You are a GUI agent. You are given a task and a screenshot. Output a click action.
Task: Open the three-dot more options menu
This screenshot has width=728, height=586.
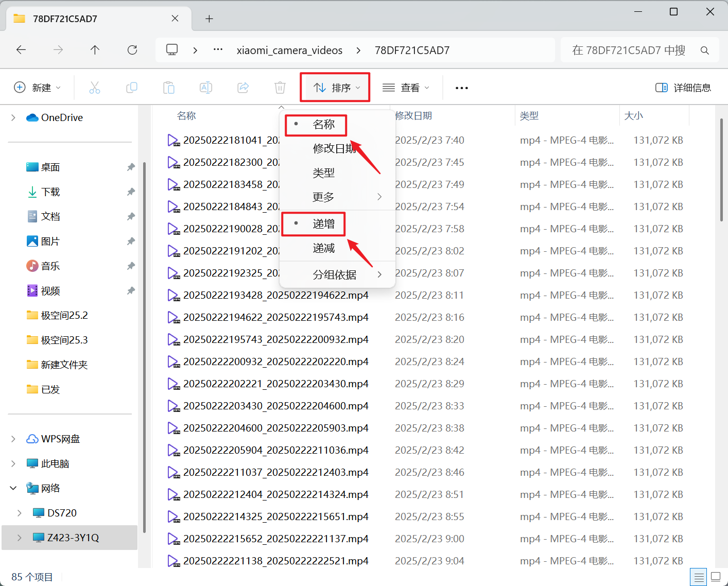click(462, 88)
